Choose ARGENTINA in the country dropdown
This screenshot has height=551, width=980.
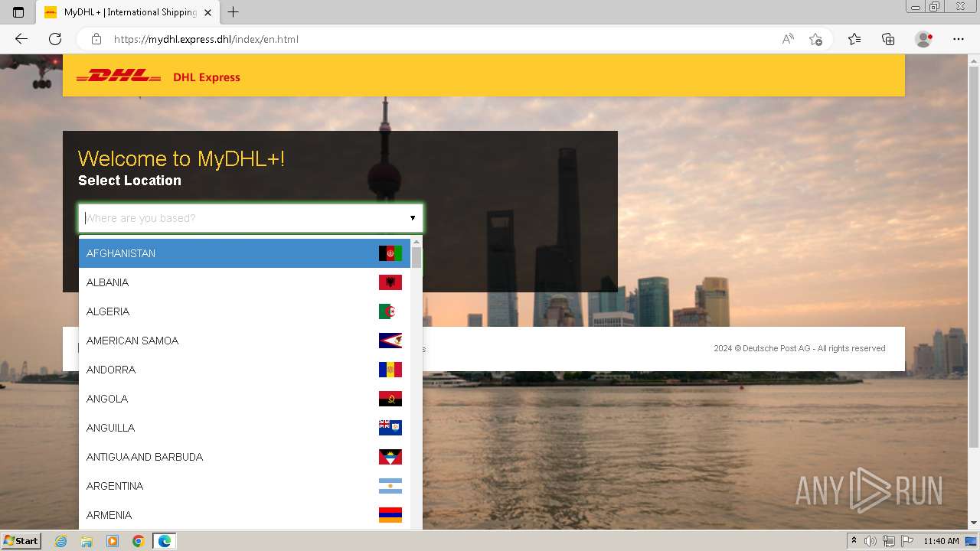point(244,486)
